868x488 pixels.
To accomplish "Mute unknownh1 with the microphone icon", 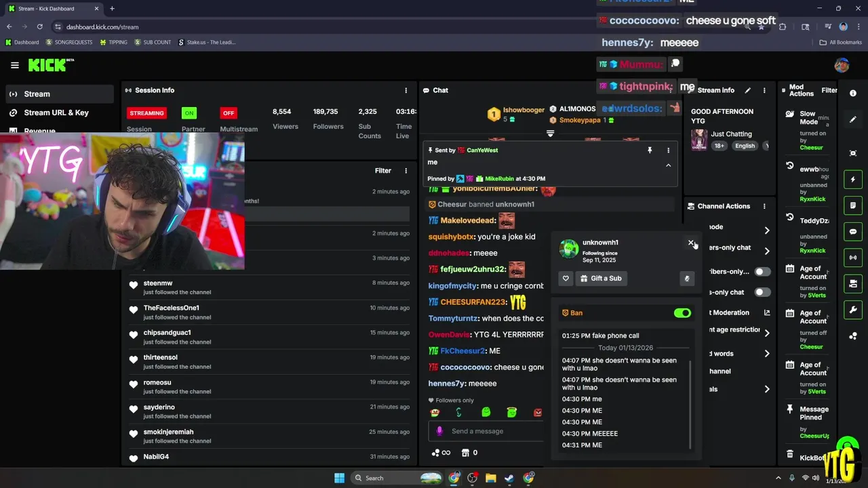I will point(687,279).
